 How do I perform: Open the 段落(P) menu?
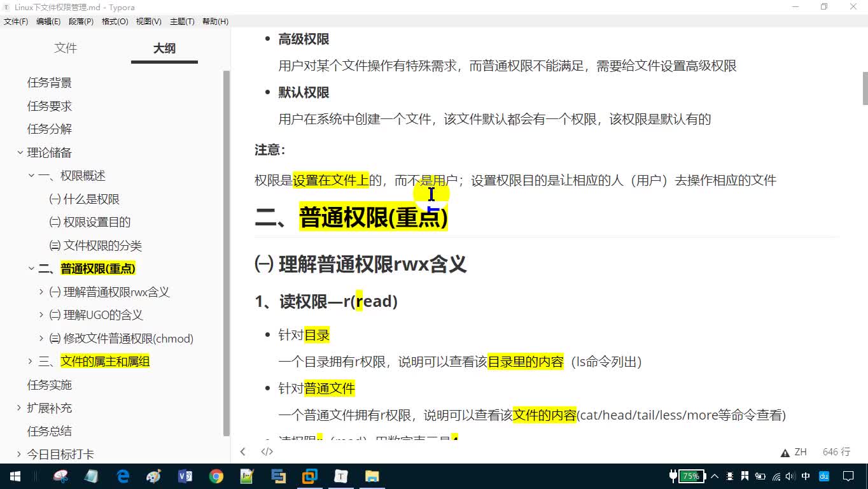tap(81, 22)
